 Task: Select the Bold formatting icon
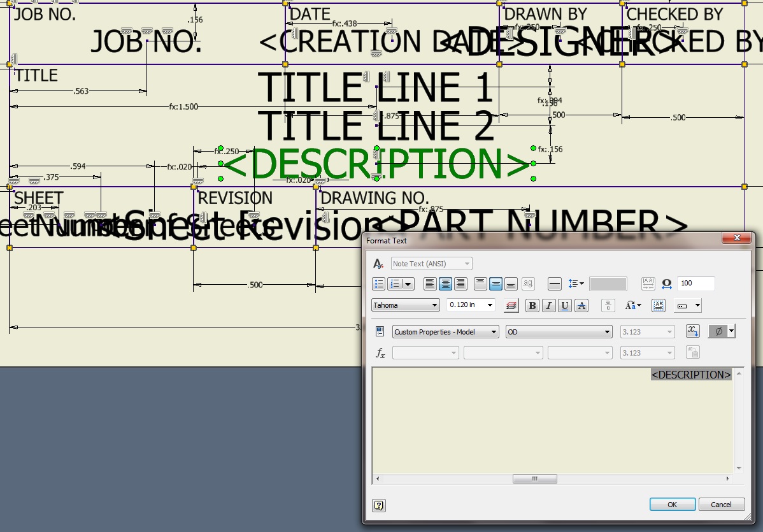point(532,305)
